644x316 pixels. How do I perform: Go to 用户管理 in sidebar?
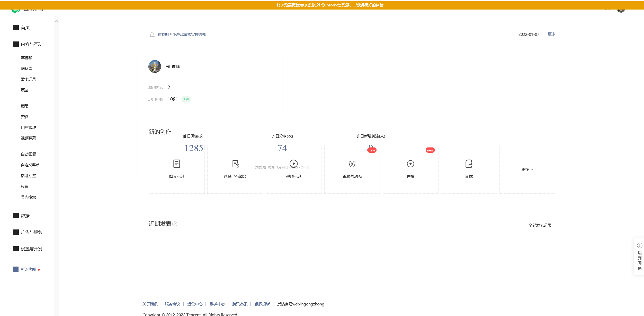click(x=28, y=127)
